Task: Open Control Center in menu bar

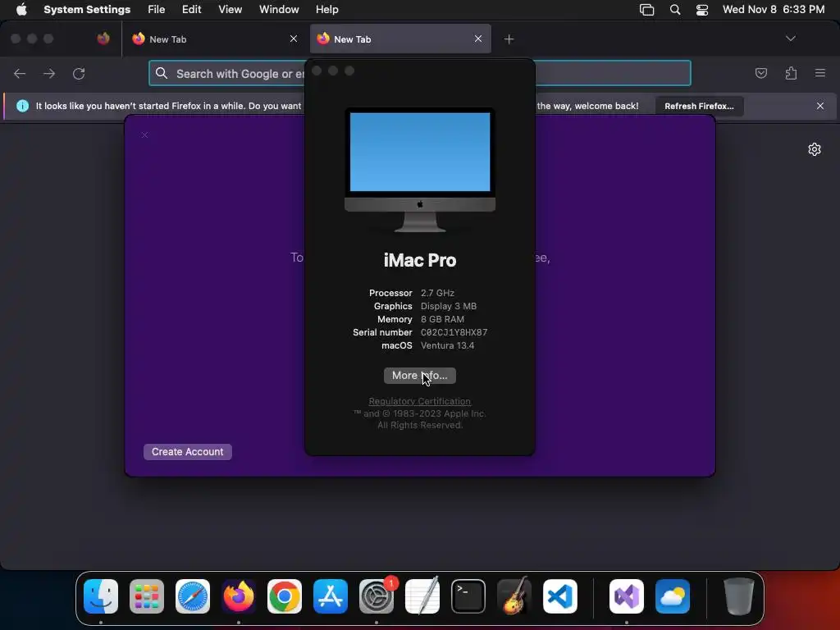Action: 702,10
